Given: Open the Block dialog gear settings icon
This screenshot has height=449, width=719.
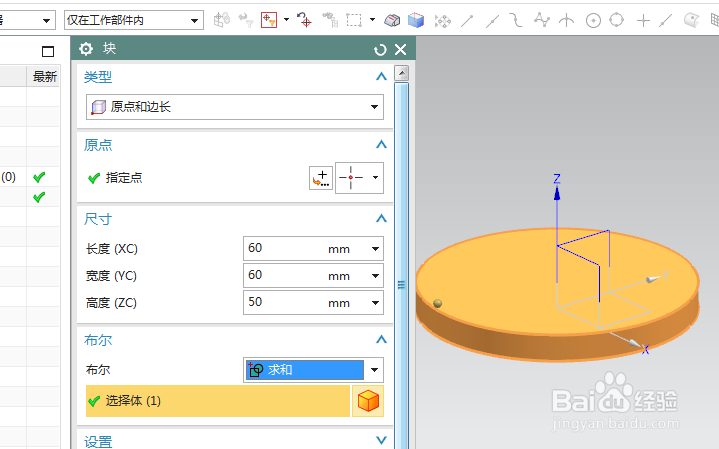Looking at the screenshot, I should click(x=86, y=49).
